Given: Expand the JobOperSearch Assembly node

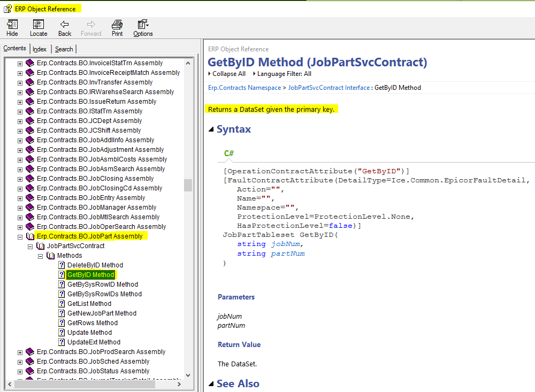Looking at the screenshot, I should 20,227.
